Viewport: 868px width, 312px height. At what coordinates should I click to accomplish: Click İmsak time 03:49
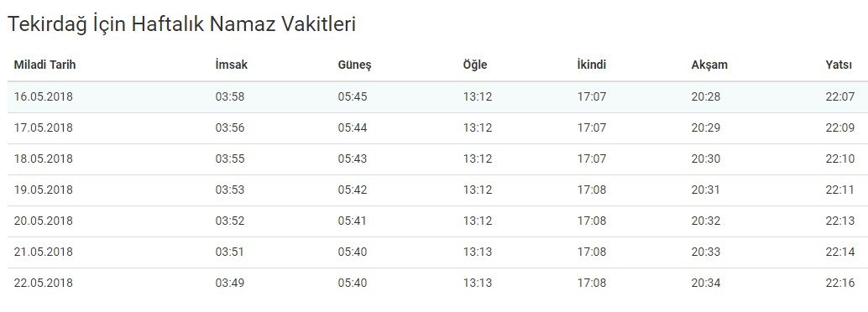pos(230,283)
